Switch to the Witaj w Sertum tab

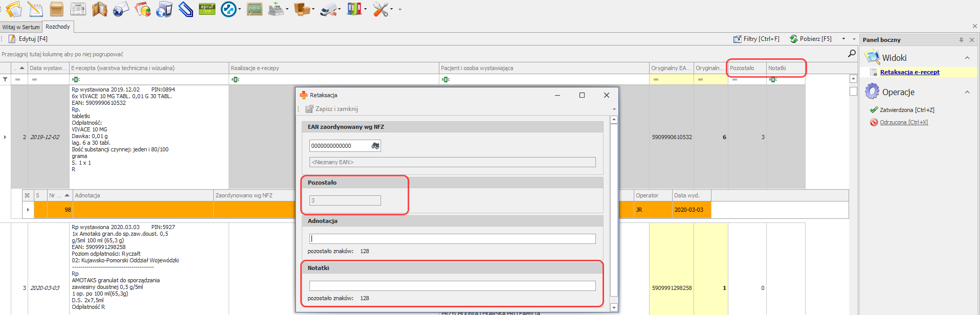pyautogui.click(x=21, y=27)
